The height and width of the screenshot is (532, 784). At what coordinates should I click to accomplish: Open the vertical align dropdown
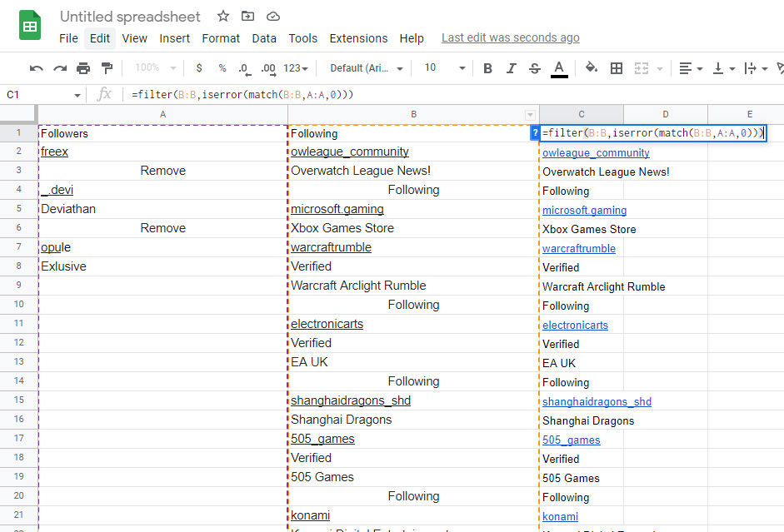(x=723, y=68)
